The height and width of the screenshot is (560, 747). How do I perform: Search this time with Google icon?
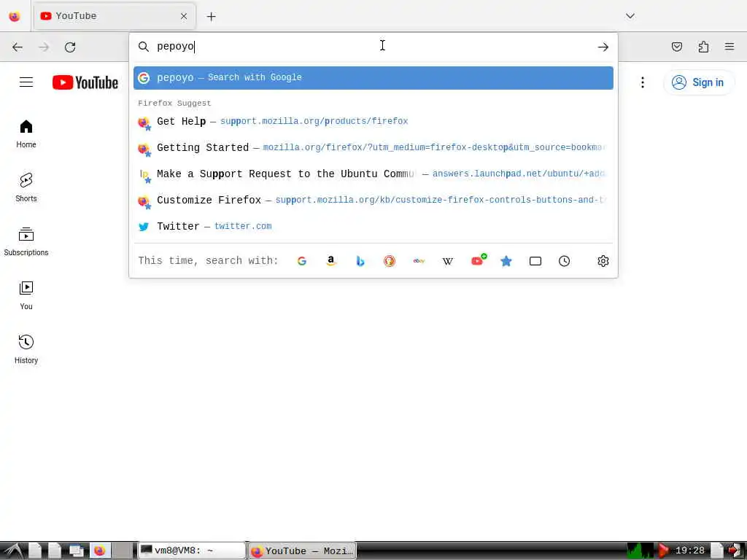click(301, 261)
